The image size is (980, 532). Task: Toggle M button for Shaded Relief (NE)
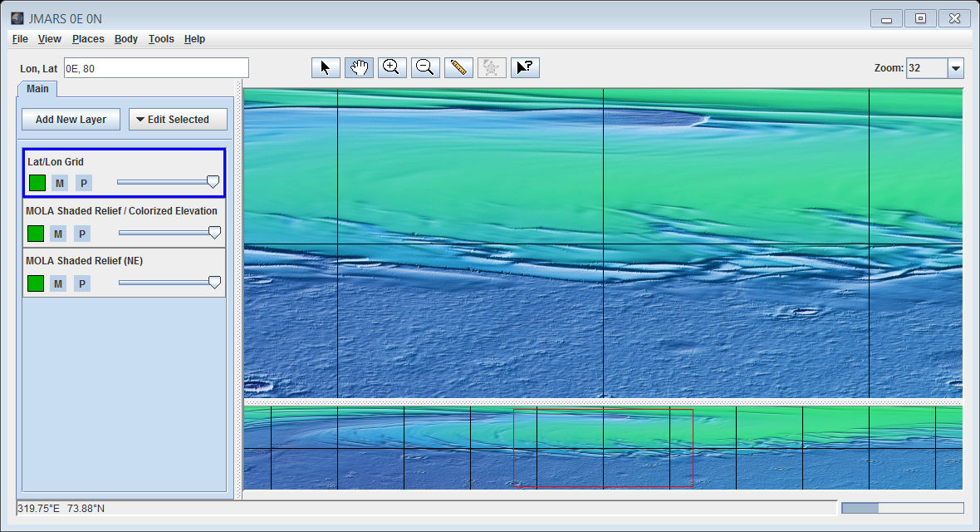58,283
